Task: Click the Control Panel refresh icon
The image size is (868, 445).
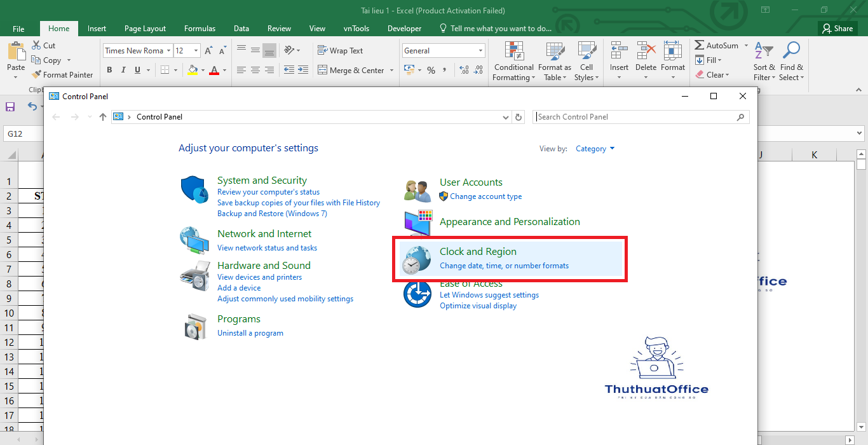Action: (x=519, y=117)
